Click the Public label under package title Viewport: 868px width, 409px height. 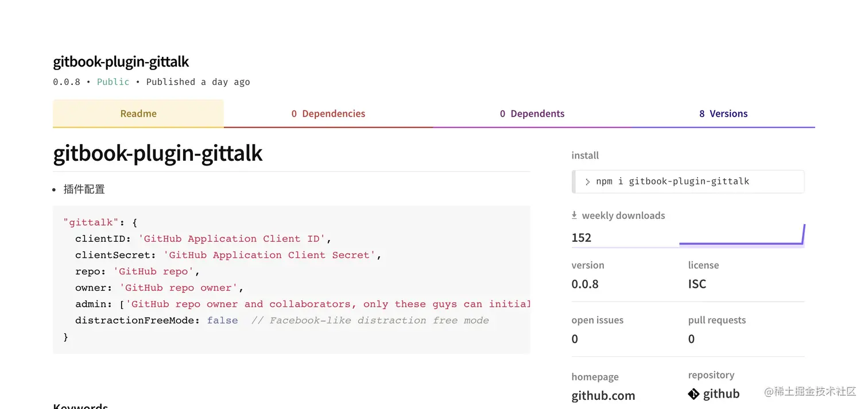(x=113, y=82)
